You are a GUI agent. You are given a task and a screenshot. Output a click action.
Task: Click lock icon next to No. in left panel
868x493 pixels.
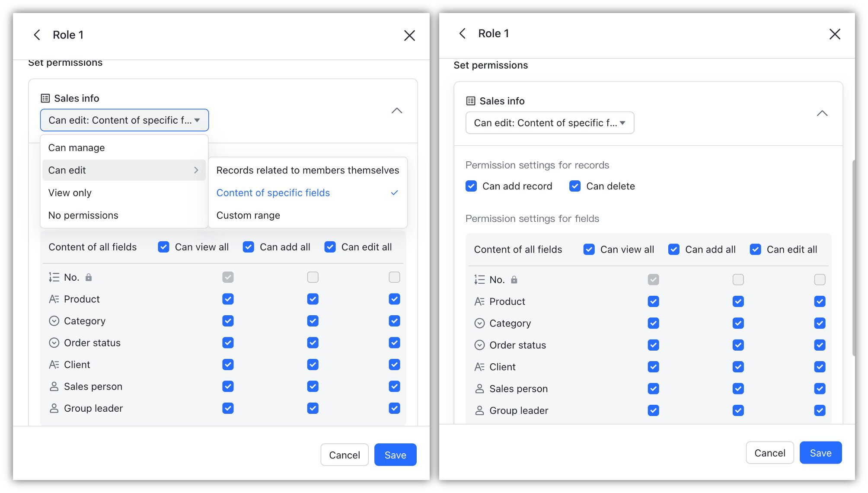click(x=89, y=277)
